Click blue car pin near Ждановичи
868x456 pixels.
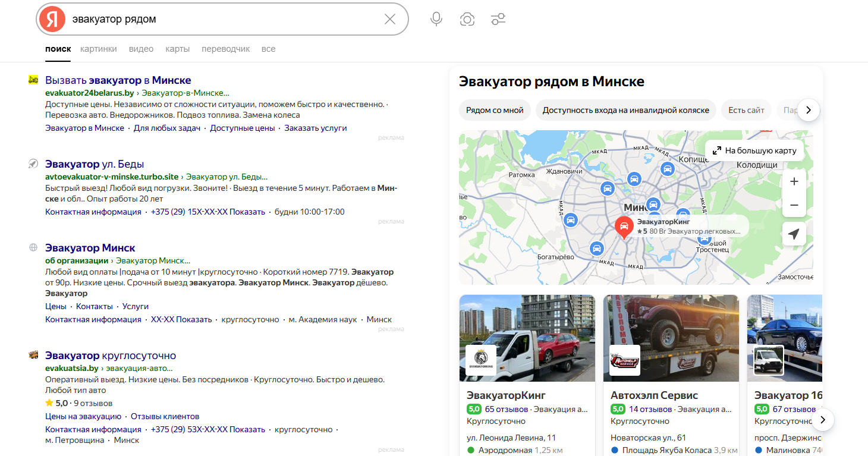click(x=607, y=188)
